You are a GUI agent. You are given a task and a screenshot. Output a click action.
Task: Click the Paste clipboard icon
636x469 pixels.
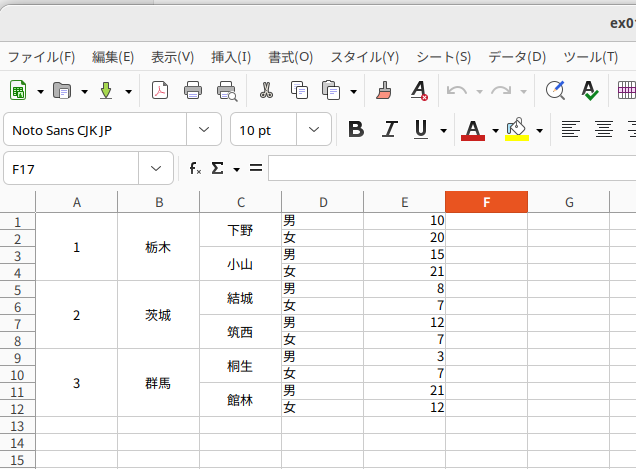point(331,90)
